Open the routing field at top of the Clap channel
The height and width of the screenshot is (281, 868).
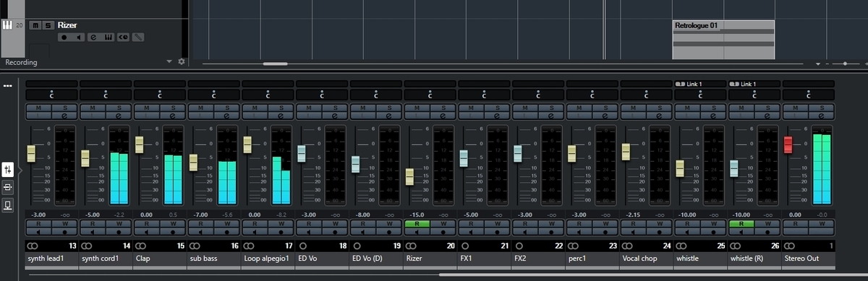pyautogui.click(x=160, y=84)
